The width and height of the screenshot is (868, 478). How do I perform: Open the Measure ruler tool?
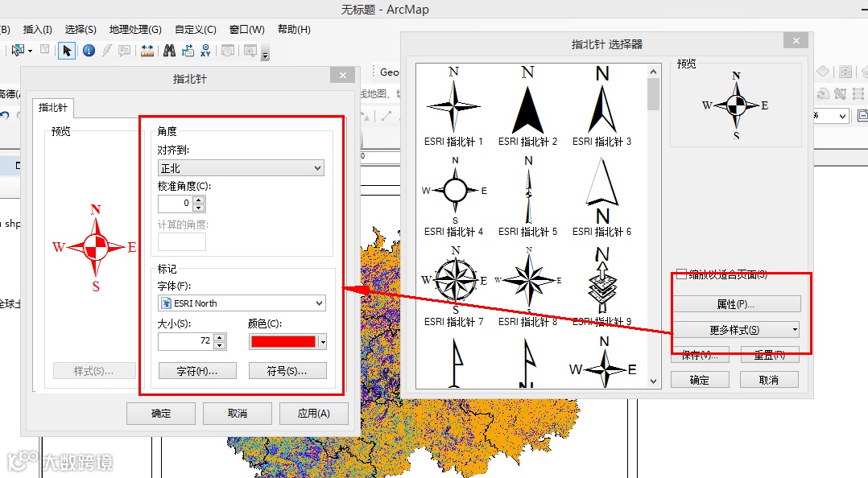click(147, 51)
